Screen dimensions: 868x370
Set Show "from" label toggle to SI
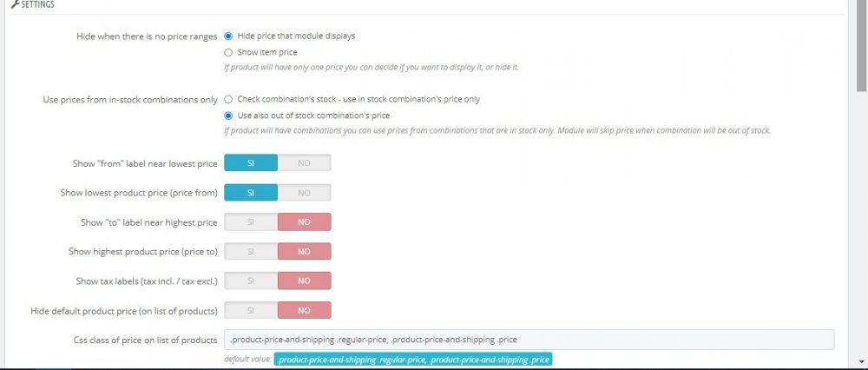coord(251,162)
